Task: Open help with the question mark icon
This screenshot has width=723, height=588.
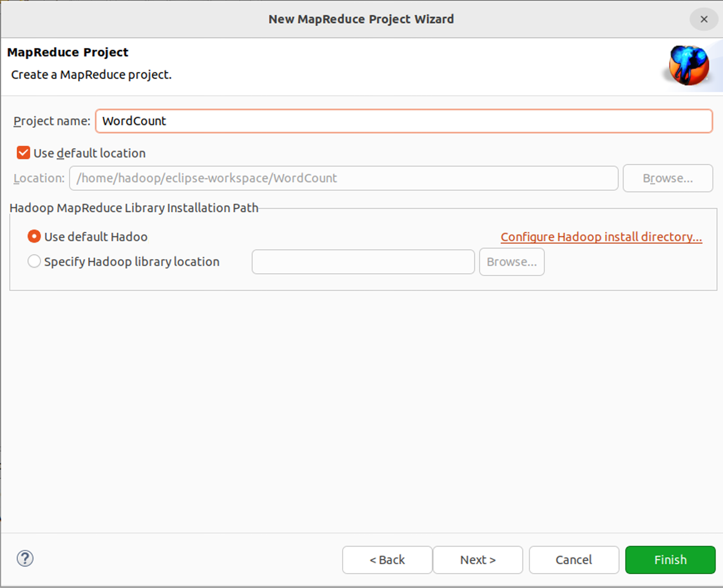Action: click(25, 559)
